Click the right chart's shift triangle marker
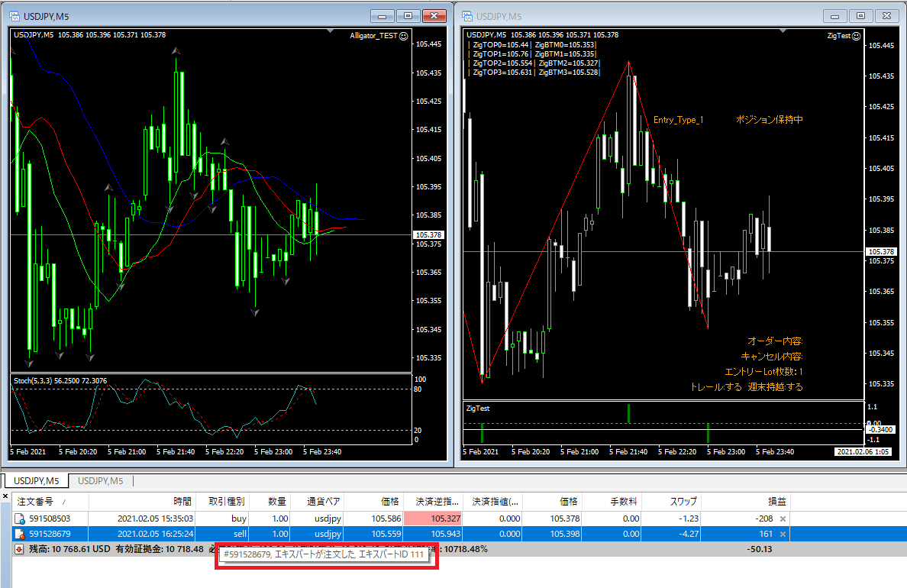 [782, 31]
